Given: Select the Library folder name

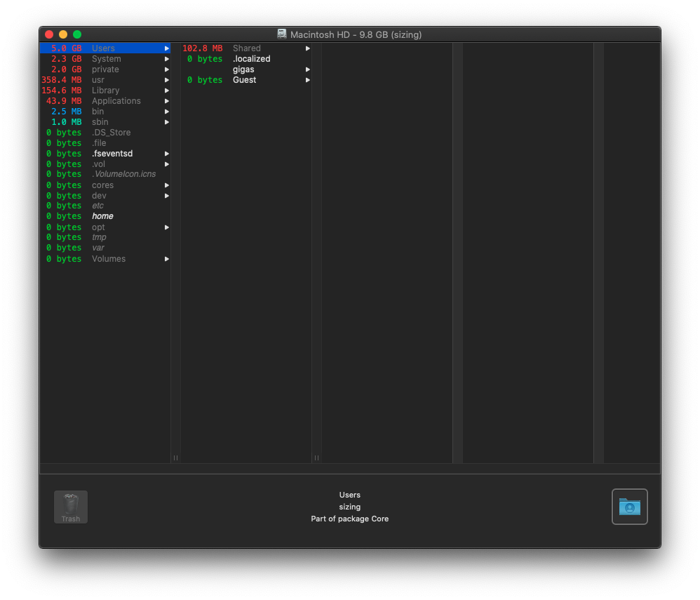Looking at the screenshot, I should (105, 91).
